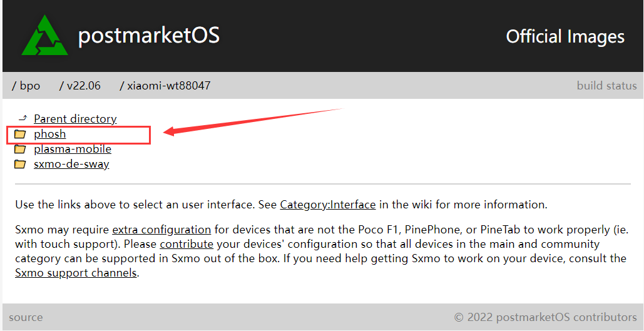The height and width of the screenshot is (331, 644).
Task: Select the xiaomi-wt88047 breadcrumb
Action: 168,86
